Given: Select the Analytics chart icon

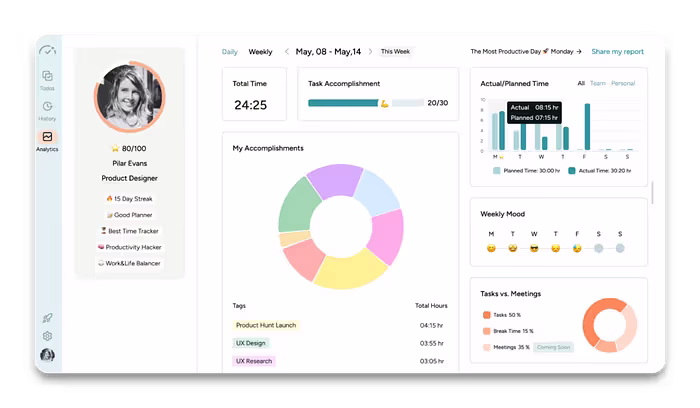Looking at the screenshot, I should click(47, 137).
